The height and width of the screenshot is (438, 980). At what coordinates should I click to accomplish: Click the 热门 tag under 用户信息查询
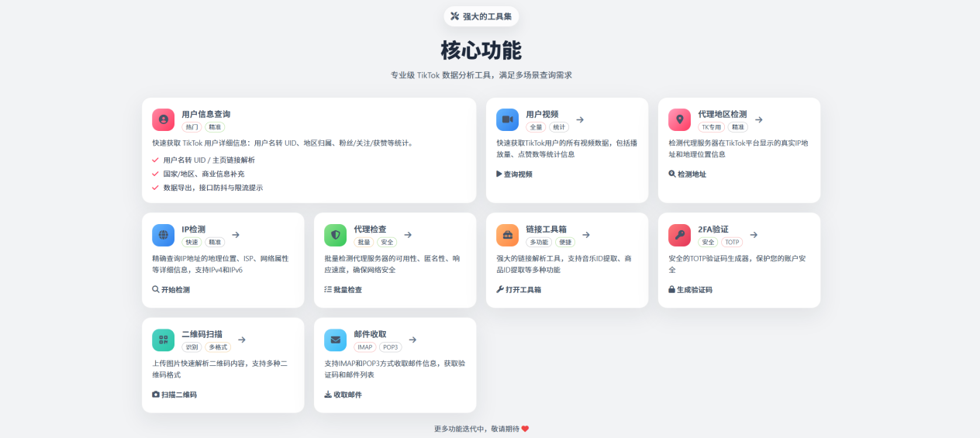(x=192, y=127)
